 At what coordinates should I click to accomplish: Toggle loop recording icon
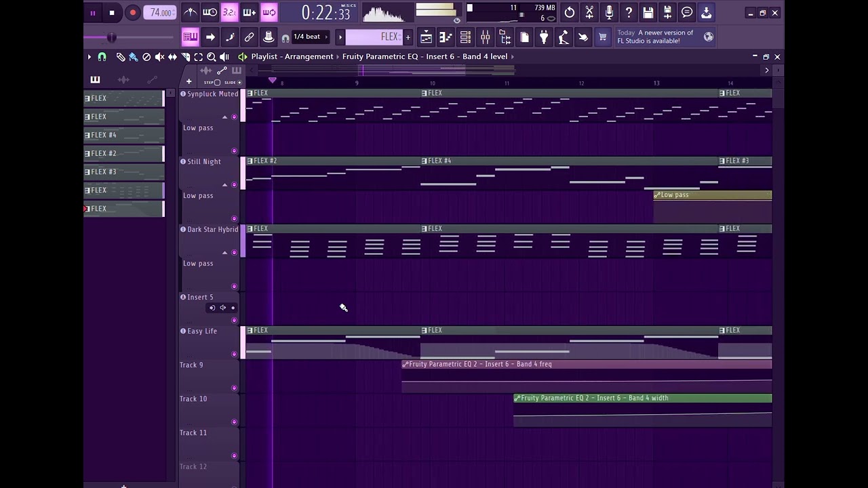pos(269,12)
